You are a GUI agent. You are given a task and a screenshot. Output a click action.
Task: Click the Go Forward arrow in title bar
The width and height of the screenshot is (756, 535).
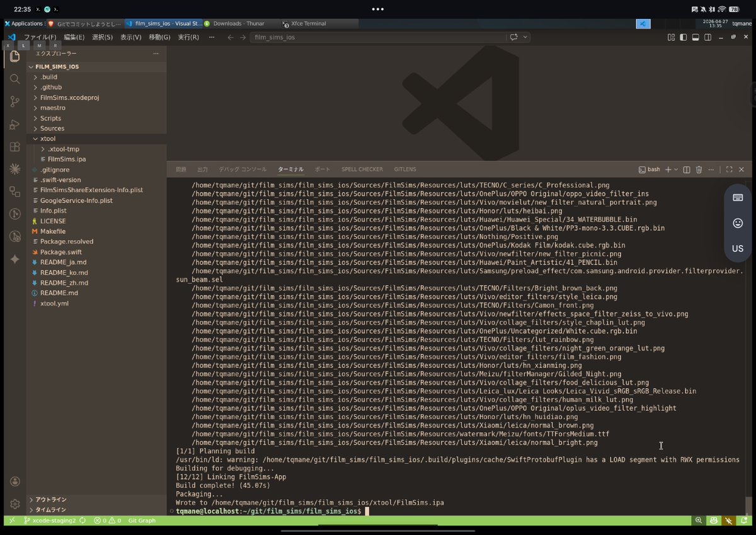(x=243, y=37)
